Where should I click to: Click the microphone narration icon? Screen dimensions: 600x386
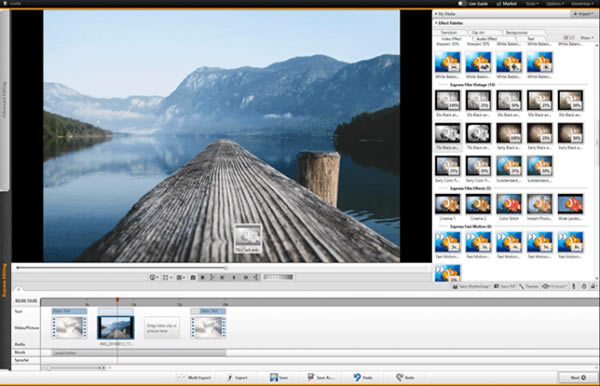point(574,286)
